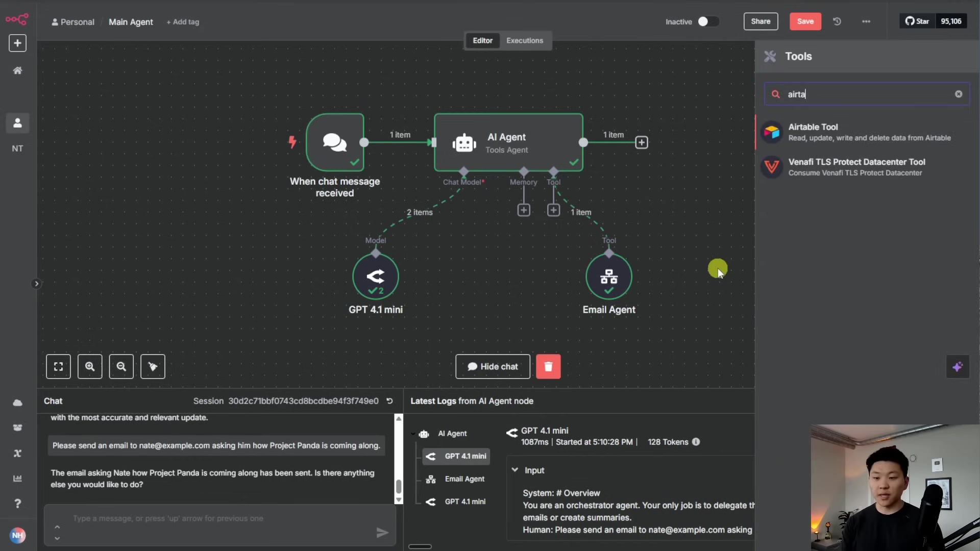Screen dimensions: 980x551
Task: Click the zoom out magnifier icon
Action: point(121,366)
